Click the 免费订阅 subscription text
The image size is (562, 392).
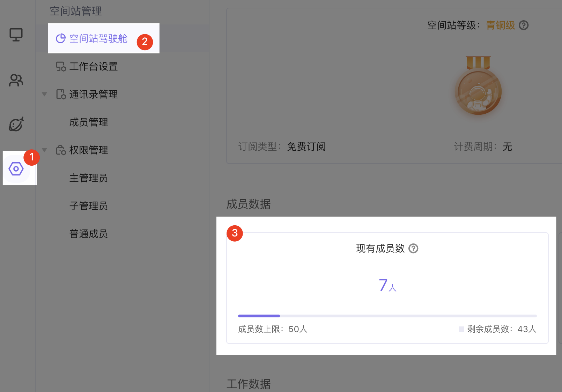pyautogui.click(x=306, y=146)
